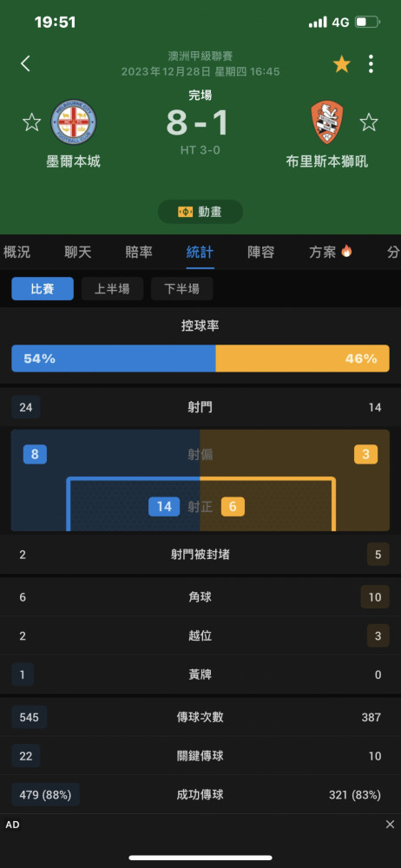401x868 pixels.
Task: Tap the orange 46% possession bar
Action: pos(302,358)
